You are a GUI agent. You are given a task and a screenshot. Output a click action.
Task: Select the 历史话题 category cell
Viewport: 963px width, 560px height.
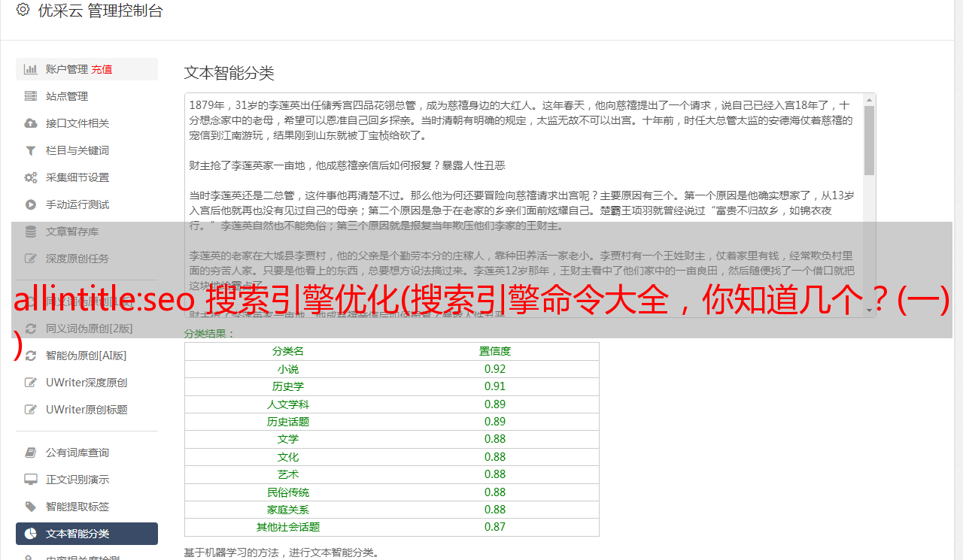(x=288, y=422)
